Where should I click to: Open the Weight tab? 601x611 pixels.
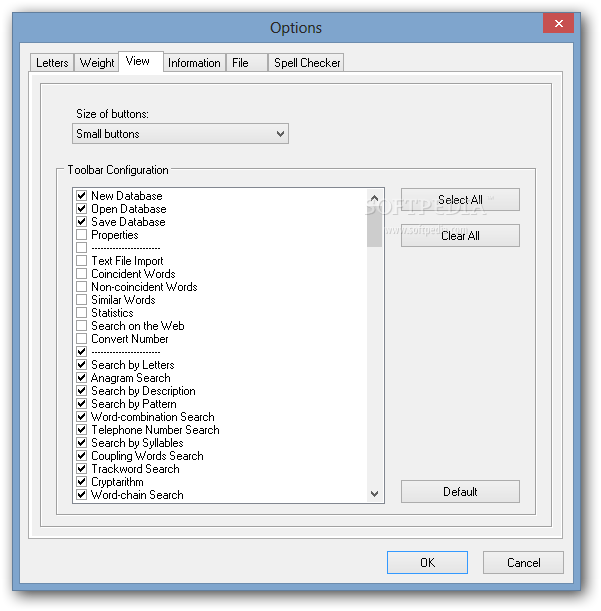(96, 63)
